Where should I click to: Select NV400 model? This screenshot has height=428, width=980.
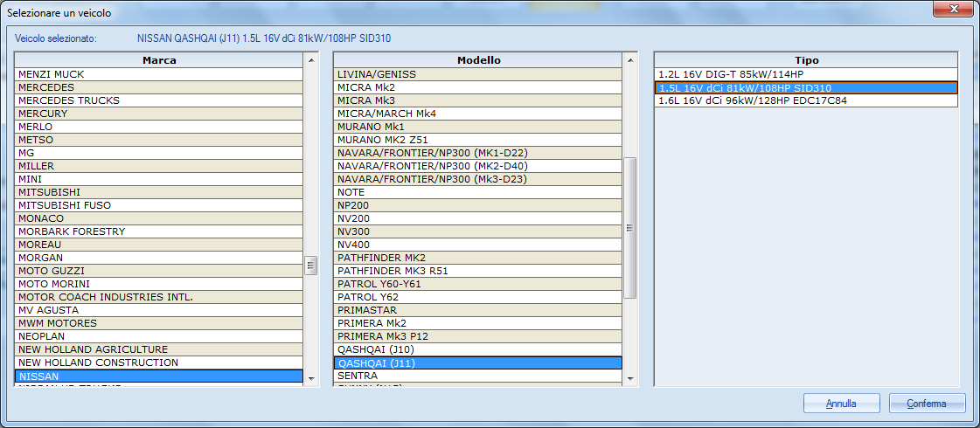[478, 245]
